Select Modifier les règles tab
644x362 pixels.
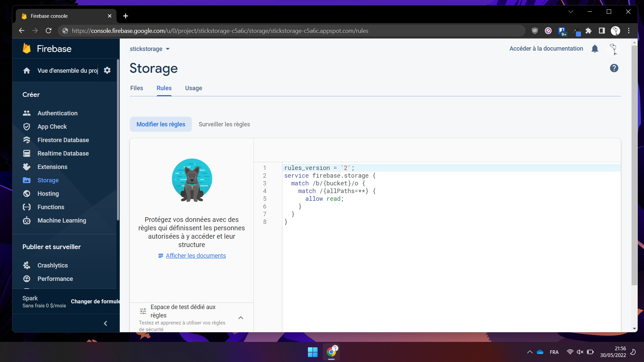coord(161,124)
